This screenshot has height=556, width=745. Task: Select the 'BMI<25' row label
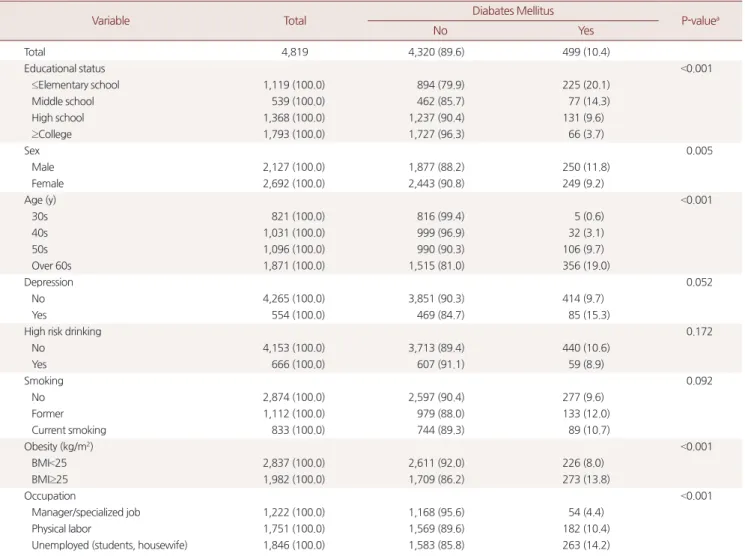(x=49, y=463)
